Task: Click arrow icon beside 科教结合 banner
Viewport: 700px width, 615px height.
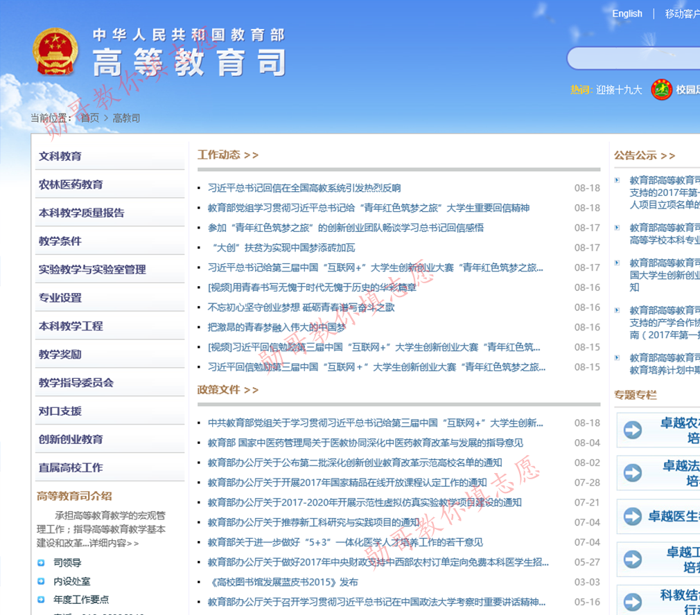Action: tap(633, 601)
